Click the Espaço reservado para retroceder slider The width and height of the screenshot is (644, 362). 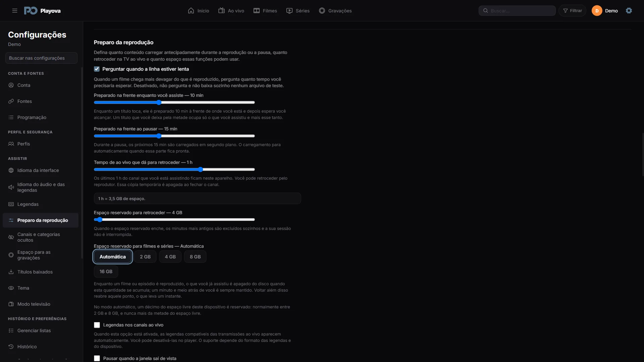[x=174, y=220]
